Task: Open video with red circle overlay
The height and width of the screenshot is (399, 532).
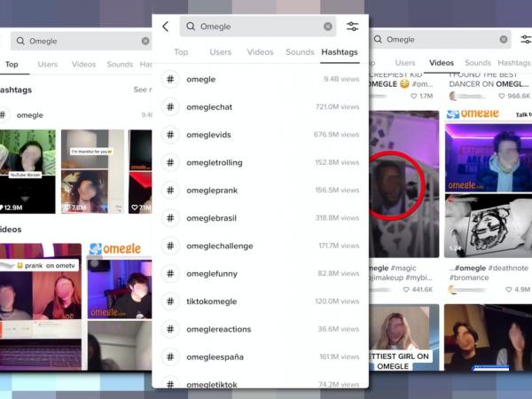Action: click(x=403, y=184)
